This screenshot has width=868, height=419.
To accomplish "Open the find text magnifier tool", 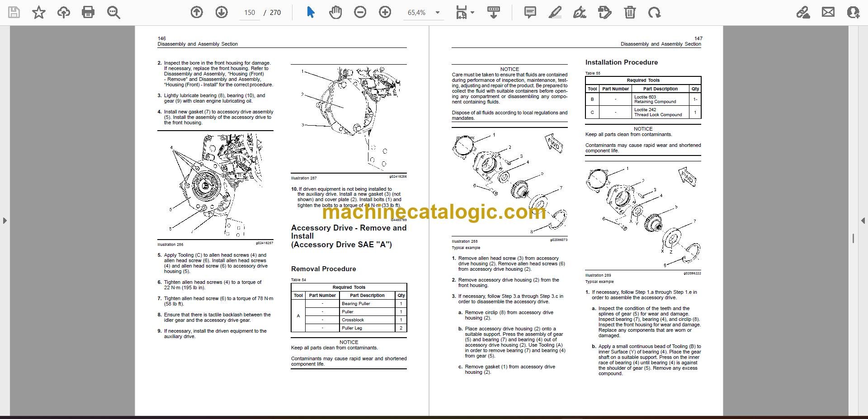I will pyautogui.click(x=113, y=12).
